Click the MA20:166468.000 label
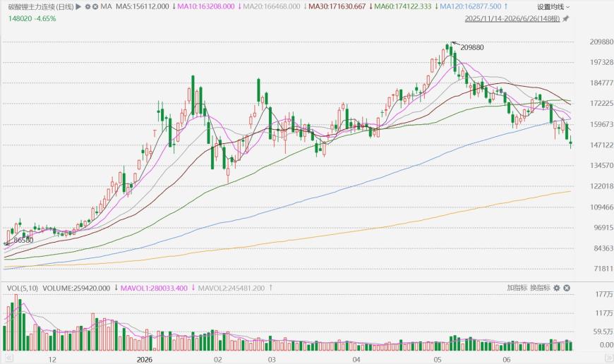This screenshot has height=364, width=614. point(272,6)
